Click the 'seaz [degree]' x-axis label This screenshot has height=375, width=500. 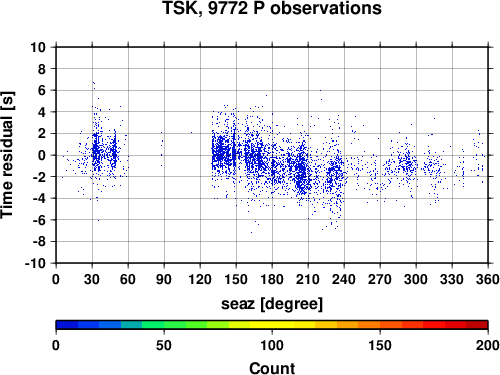(x=272, y=304)
